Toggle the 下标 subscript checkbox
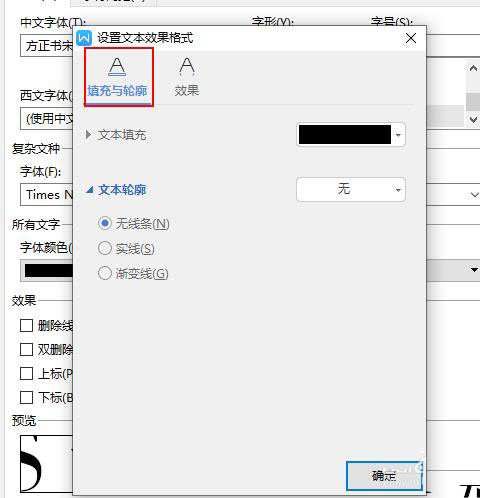Viewport: 480px width, 498px height. point(26,397)
